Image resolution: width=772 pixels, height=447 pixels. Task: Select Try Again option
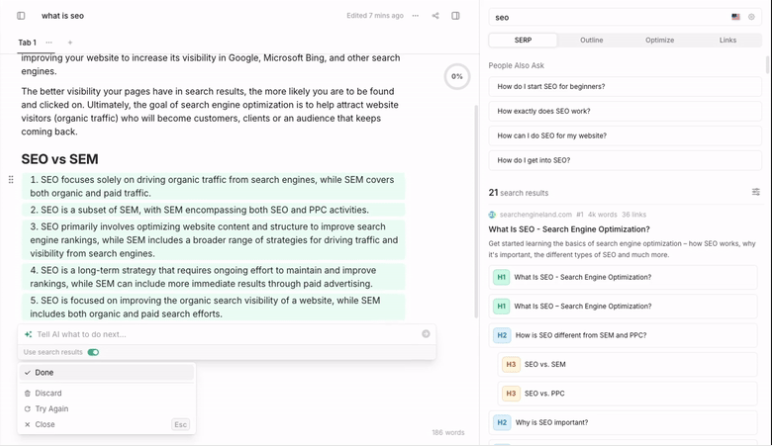(x=106, y=409)
